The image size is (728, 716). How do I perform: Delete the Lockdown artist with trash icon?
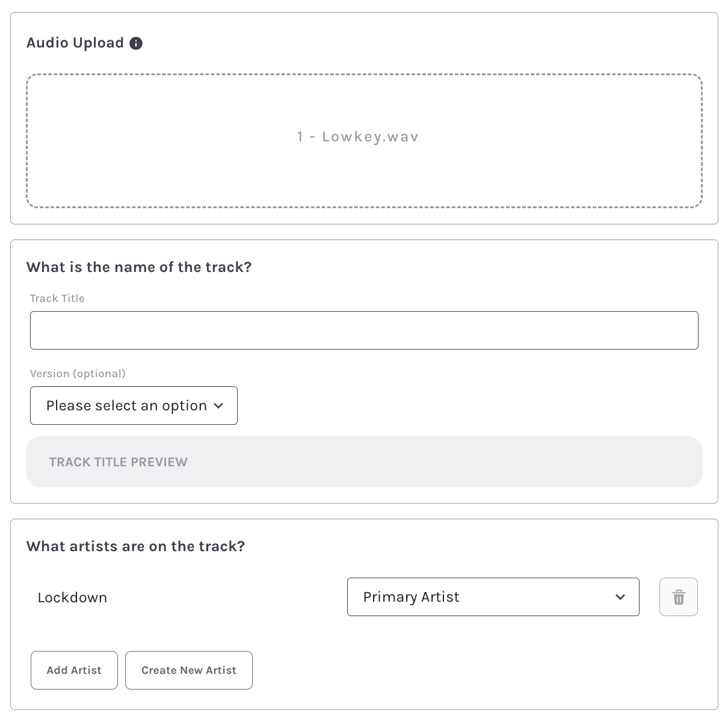pyautogui.click(x=678, y=597)
